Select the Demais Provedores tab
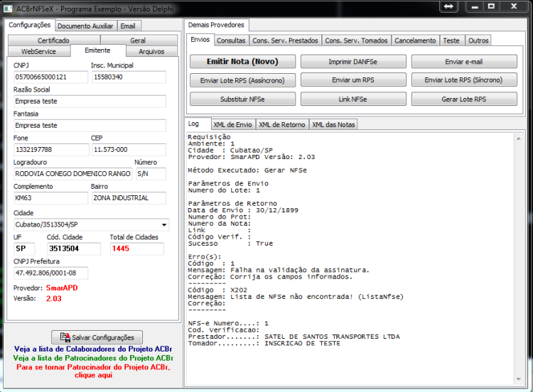533x392 pixels. pos(216,25)
